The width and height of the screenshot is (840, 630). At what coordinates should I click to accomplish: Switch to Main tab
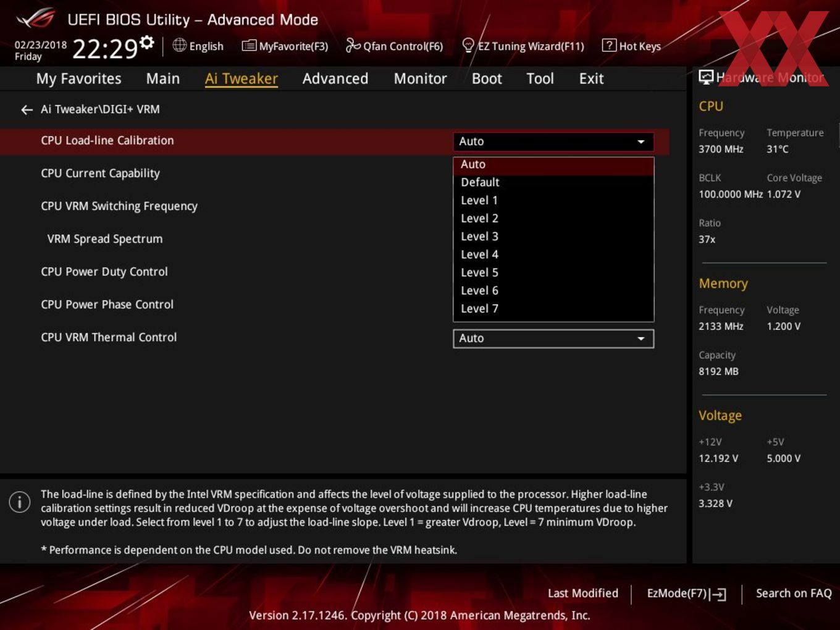click(x=163, y=78)
